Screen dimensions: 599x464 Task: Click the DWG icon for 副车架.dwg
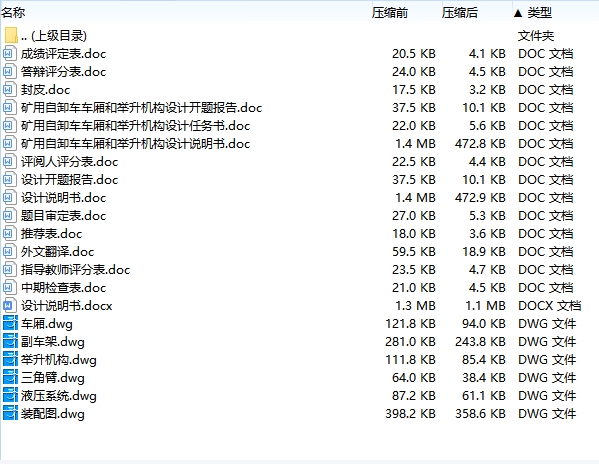click(10, 341)
